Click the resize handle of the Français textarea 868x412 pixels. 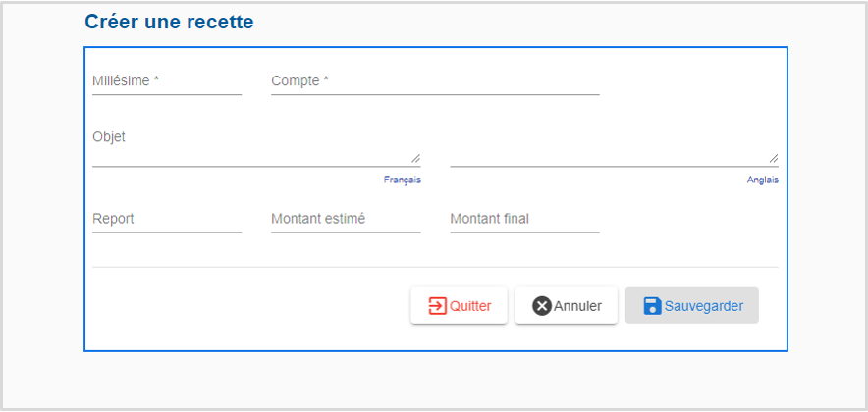coord(415,158)
